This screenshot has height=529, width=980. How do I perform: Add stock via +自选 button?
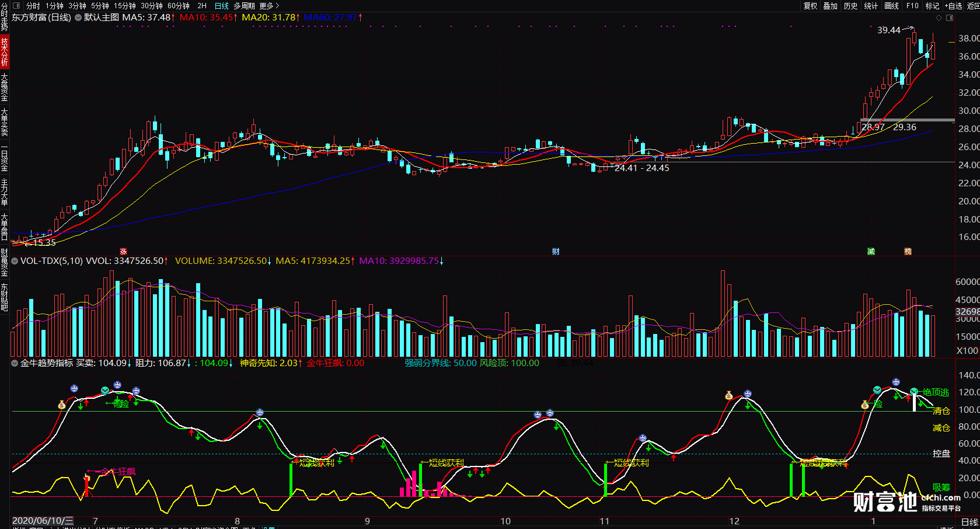952,6
